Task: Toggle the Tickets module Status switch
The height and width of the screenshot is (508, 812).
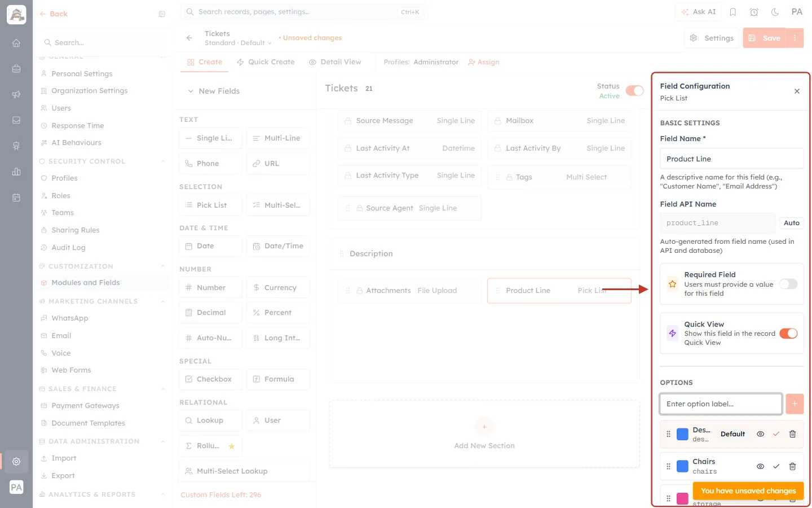Action: 635,91
